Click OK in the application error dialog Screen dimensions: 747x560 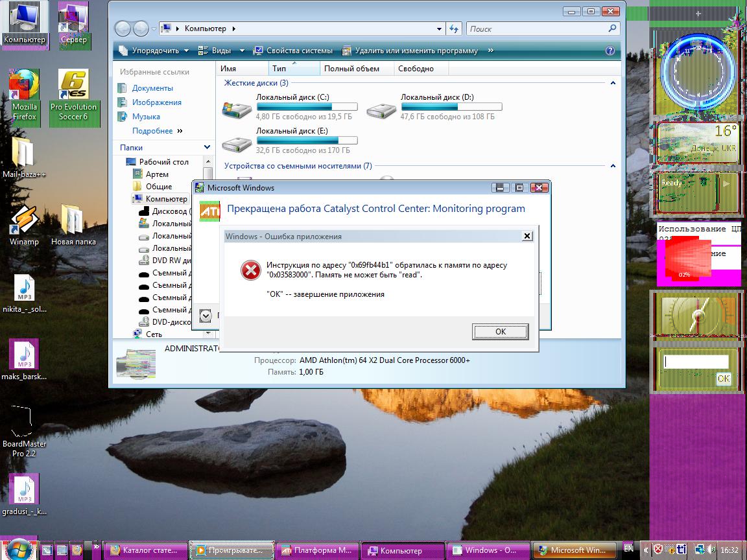[x=500, y=331]
